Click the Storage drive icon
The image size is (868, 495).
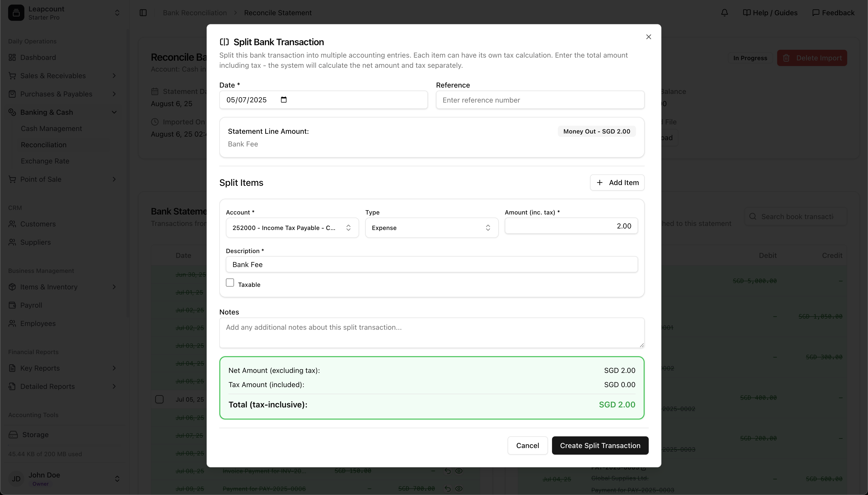click(13, 435)
